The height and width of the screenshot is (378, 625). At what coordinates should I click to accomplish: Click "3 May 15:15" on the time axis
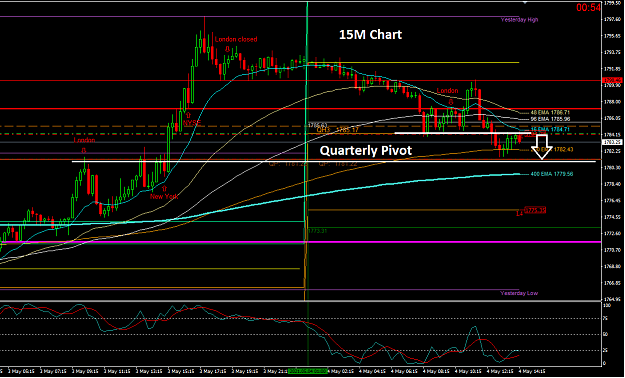click(182, 371)
